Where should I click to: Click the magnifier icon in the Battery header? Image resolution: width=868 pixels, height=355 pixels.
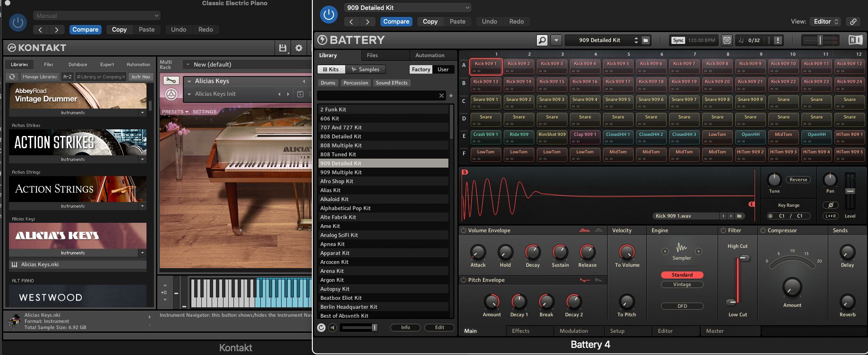tap(542, 40)
